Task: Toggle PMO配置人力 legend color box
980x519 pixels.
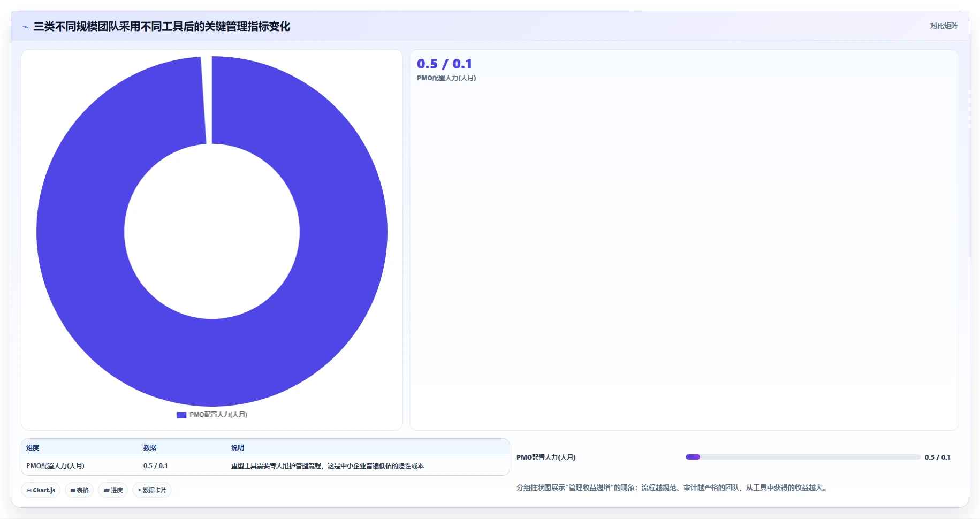Action: click(181, 415)
